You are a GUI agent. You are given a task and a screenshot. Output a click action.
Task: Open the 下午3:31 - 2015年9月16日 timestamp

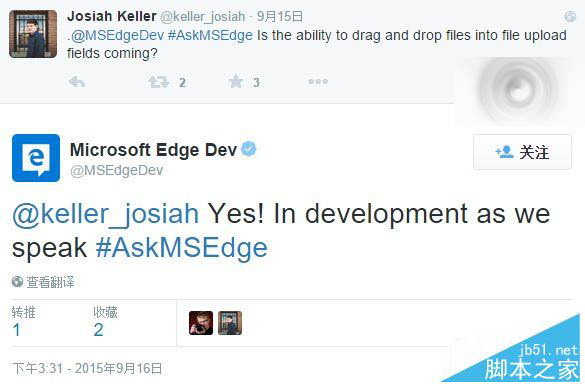pos(87,368)
